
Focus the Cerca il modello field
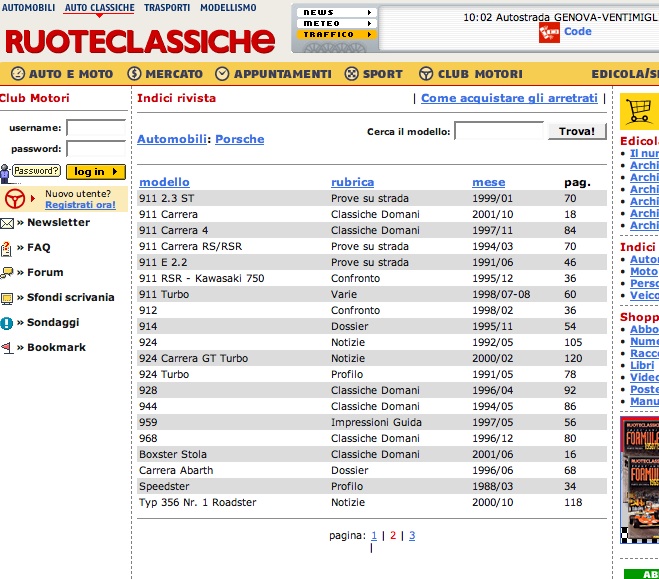click(499, 131)
